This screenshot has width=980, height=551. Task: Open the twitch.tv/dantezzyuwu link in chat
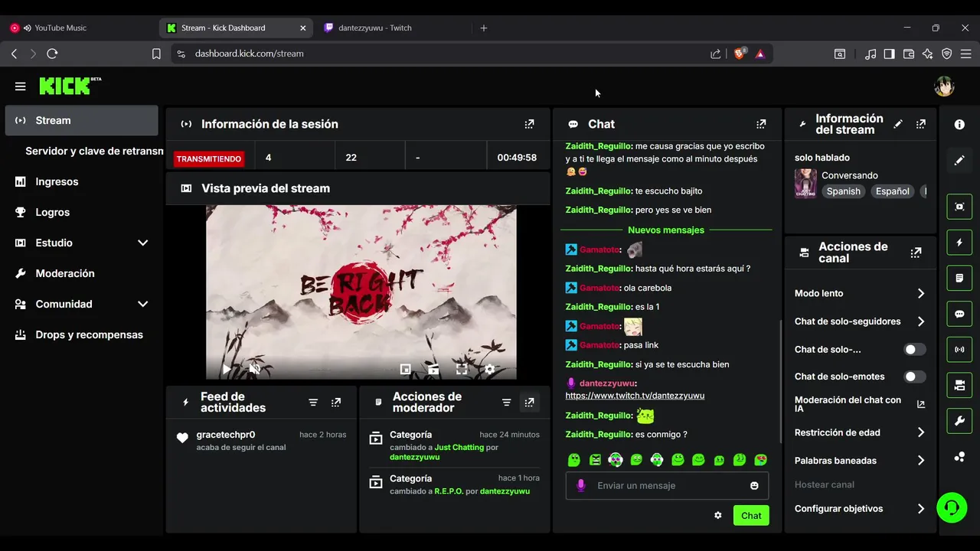click(635, 396)
